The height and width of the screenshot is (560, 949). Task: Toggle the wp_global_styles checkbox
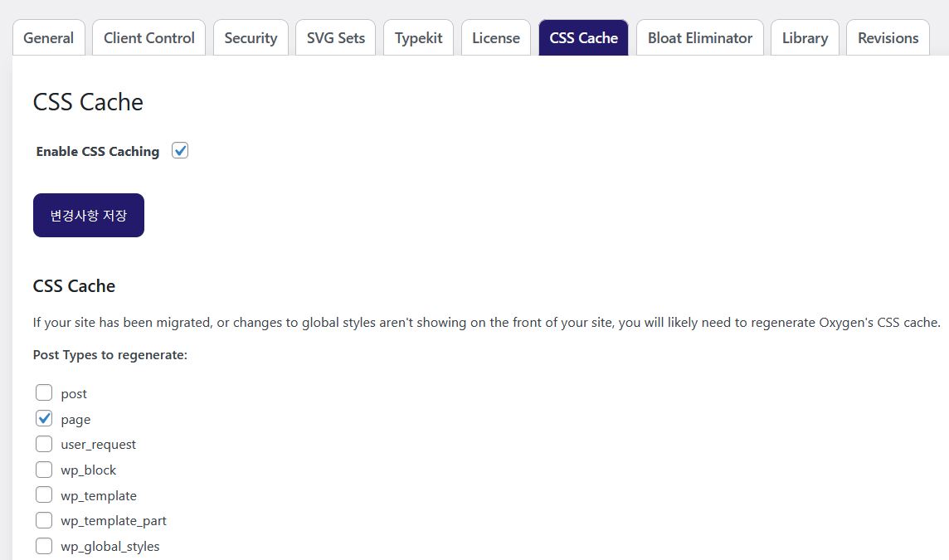point(44,546)
